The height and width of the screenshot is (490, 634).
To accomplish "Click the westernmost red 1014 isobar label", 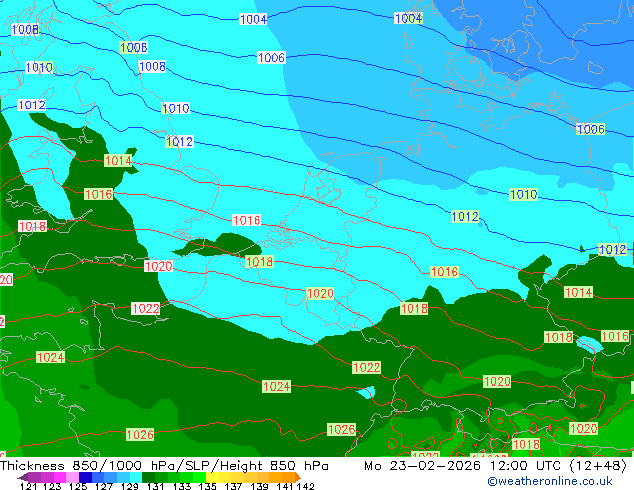I will pyautogui.click(x=118, y=161).
